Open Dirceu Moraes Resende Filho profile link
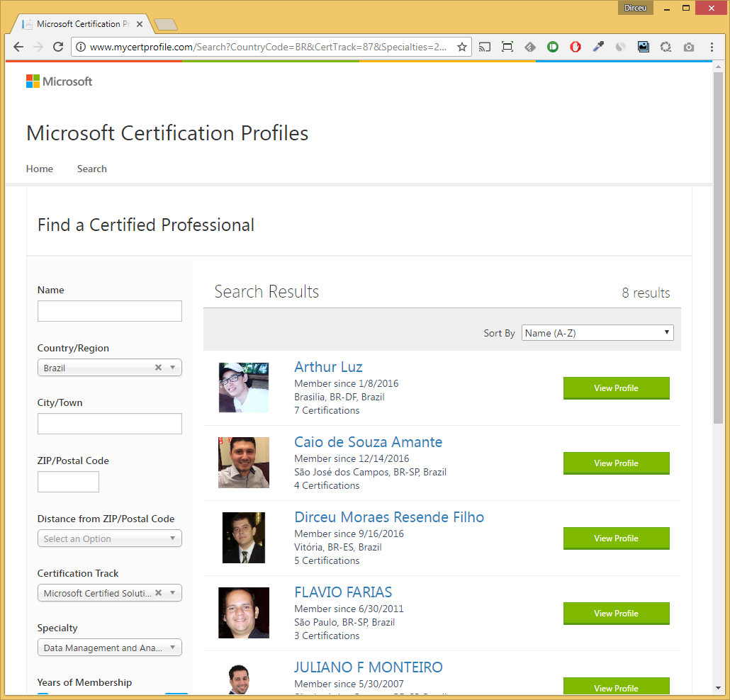This screenshot has height=700, width=730. click(389, 517)
